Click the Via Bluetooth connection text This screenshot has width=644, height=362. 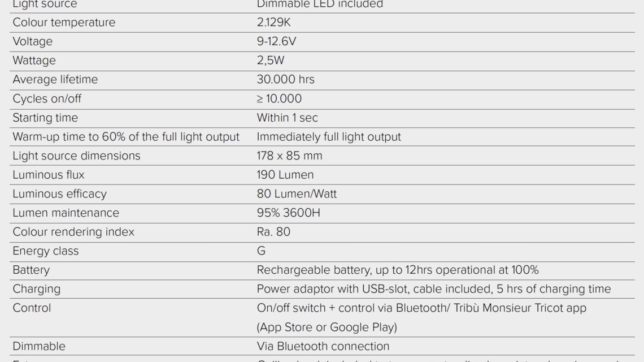pyautogui.click(x=323, y=346)
